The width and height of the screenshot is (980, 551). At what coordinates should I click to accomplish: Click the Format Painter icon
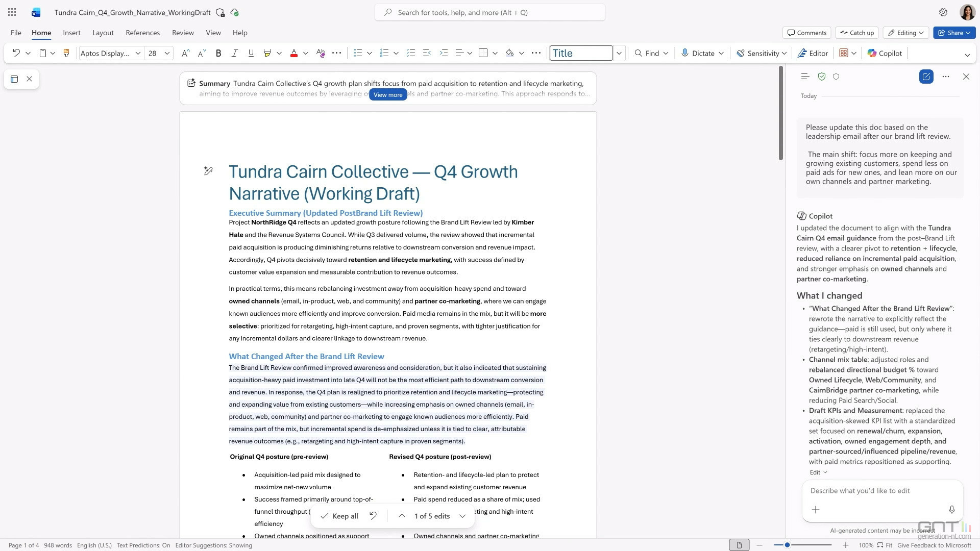pos(66,53)
